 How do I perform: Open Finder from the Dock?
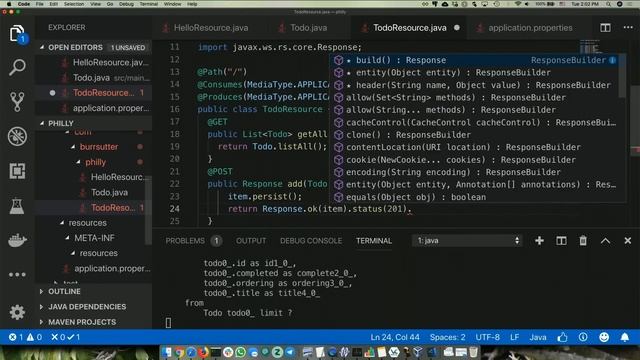(167, 352)
